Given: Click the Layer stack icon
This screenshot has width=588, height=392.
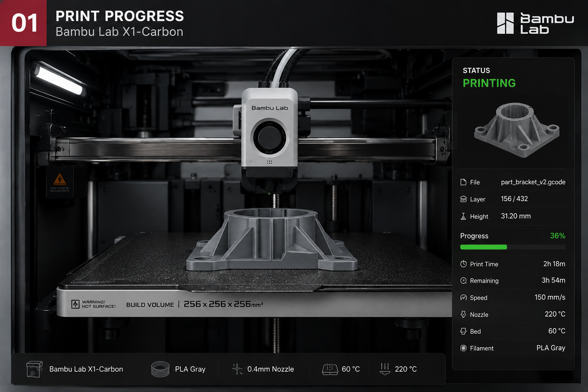Looking at the screenshot, I should click(463, 199).
